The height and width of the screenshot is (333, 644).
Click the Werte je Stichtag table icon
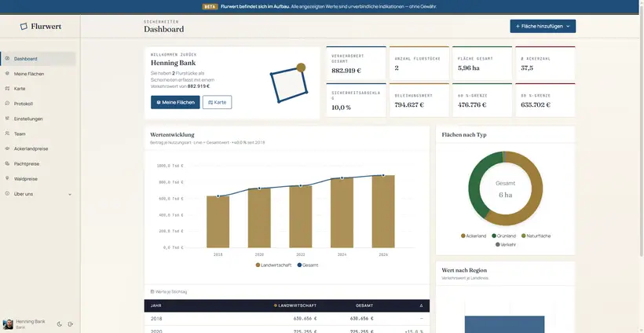152,291
